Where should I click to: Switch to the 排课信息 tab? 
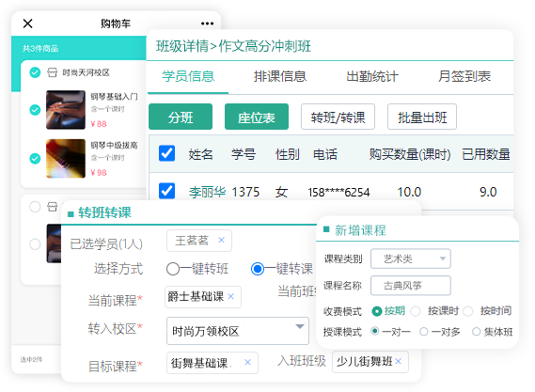tap(280, 76)
